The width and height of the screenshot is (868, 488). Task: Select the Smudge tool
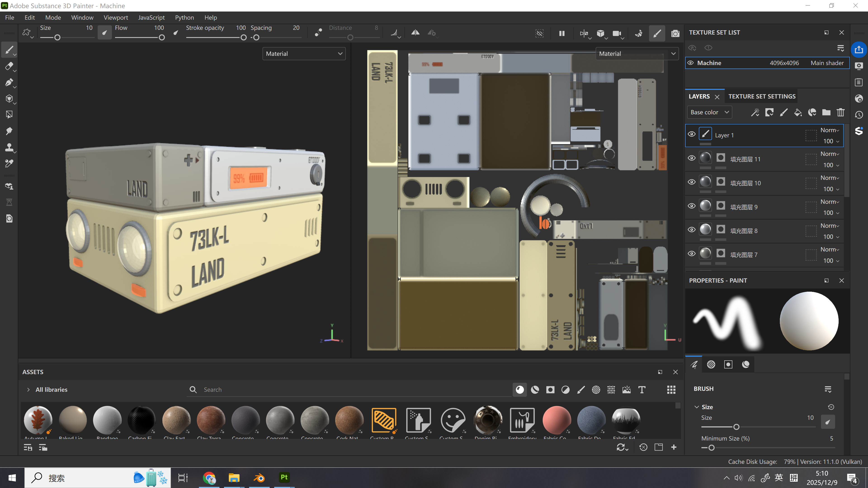coord(9,131)
